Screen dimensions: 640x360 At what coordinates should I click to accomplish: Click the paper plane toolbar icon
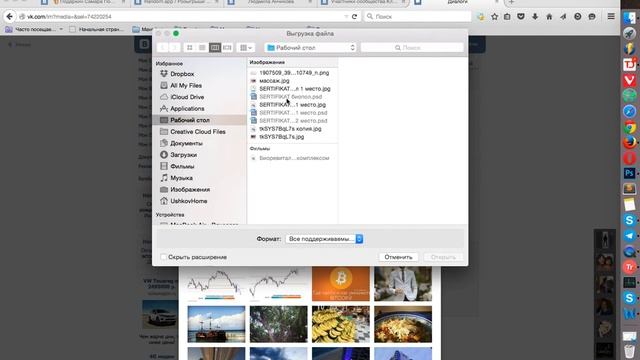point(563,17)
